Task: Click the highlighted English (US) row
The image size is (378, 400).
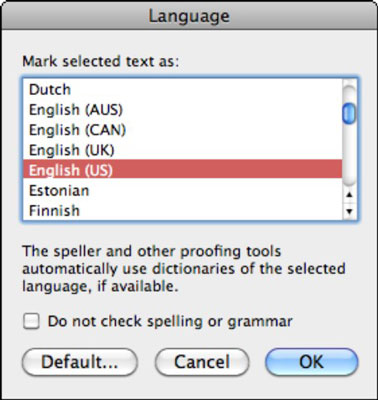Action: [x=183, y=170]
